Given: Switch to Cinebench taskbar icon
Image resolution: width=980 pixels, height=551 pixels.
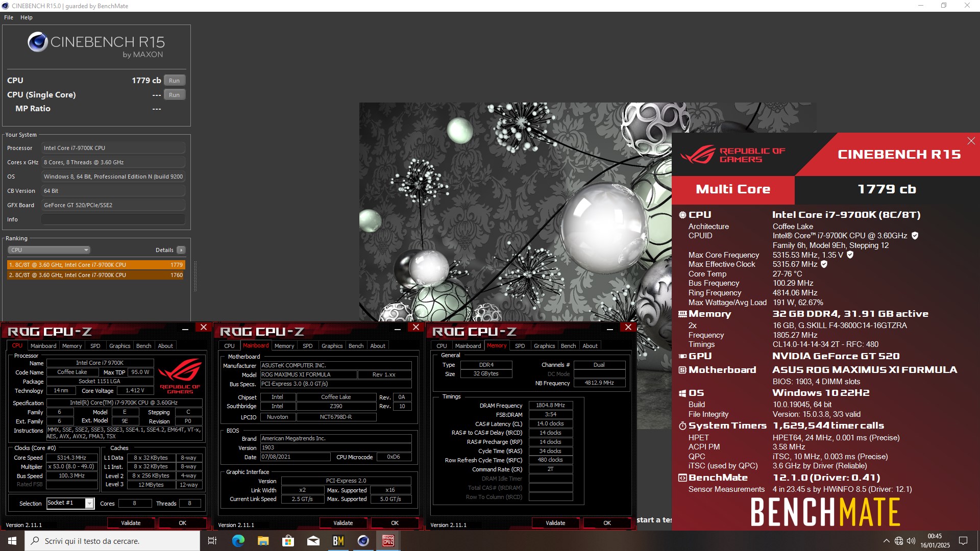Looking at the screenshot, I should [x=363, y=541].
